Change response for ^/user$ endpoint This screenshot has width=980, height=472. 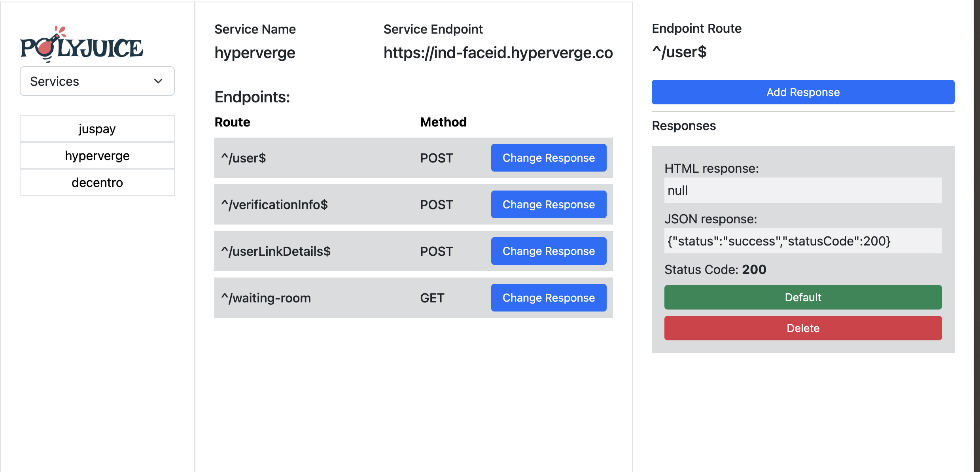(549, 158)
